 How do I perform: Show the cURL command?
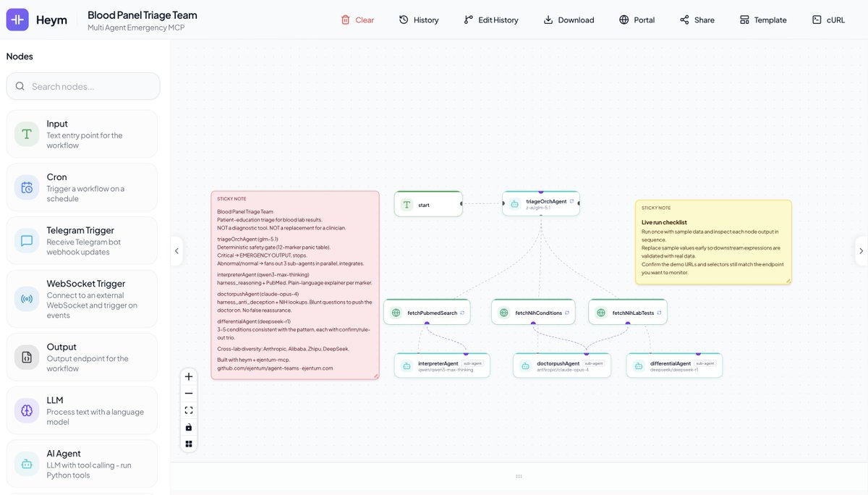coord(828,20)
